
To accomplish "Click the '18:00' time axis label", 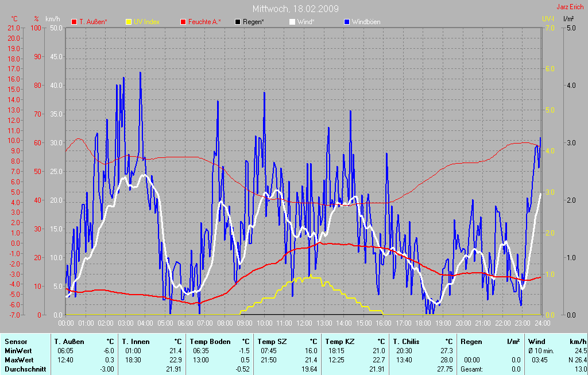I will tap(423, 323).
